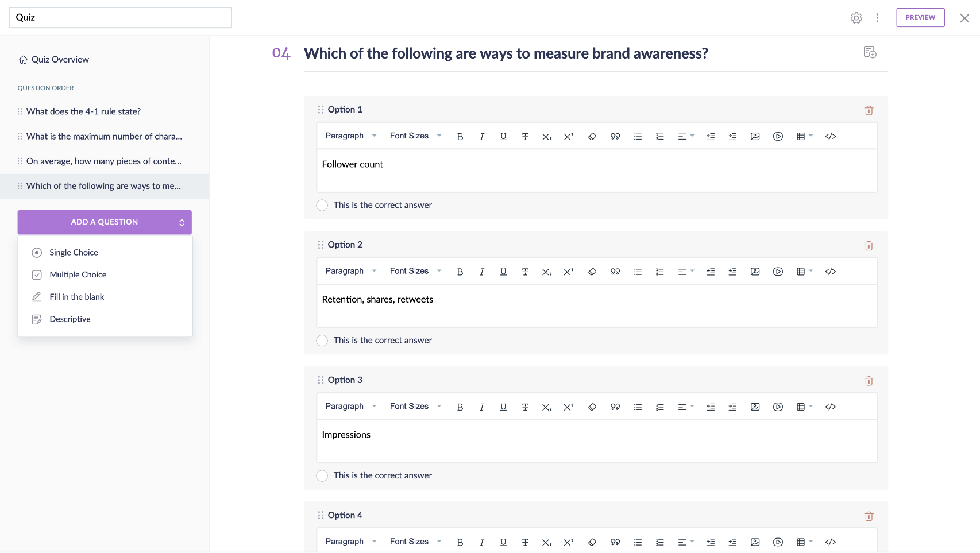980x553 pixels.
Task: Apply underline in Option 4 toolbar
Action: coord(503,542)
